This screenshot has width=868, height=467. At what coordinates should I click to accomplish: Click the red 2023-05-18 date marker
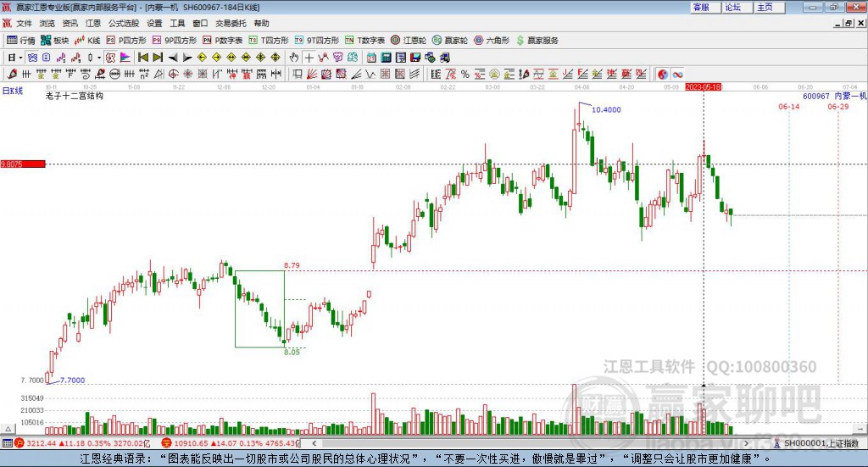(703, 86)
